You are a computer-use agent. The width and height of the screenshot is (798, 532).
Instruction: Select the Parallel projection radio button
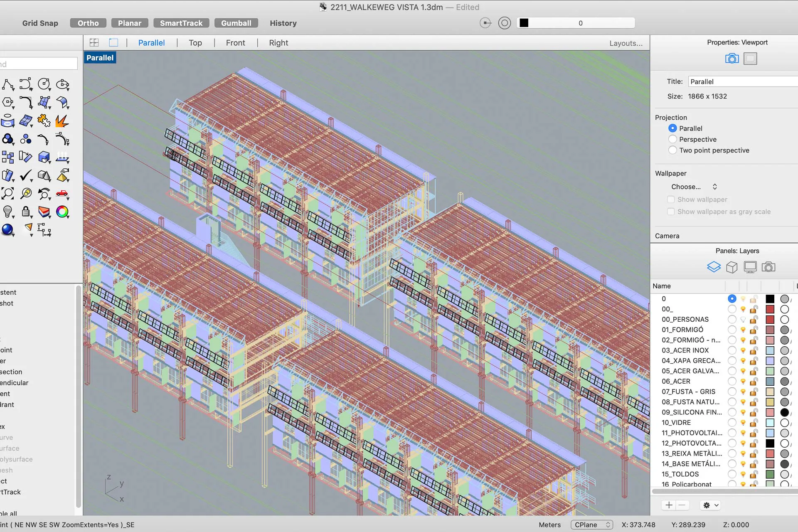coord(672,128)
